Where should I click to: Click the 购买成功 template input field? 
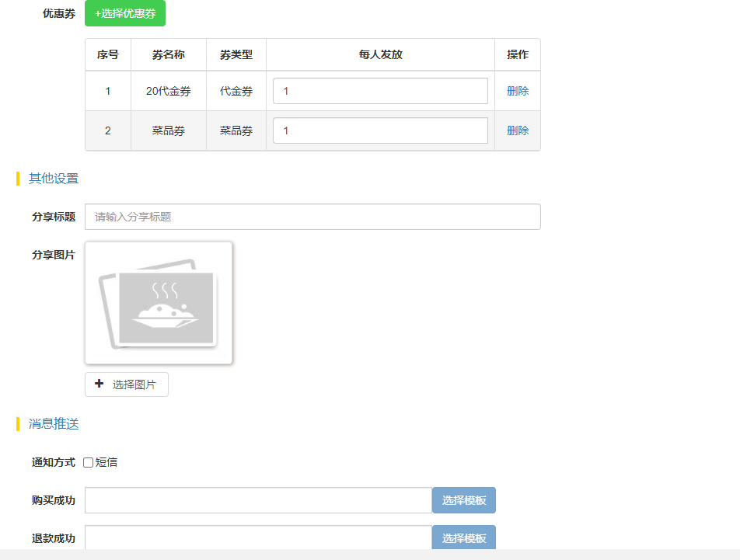[258, 500]
